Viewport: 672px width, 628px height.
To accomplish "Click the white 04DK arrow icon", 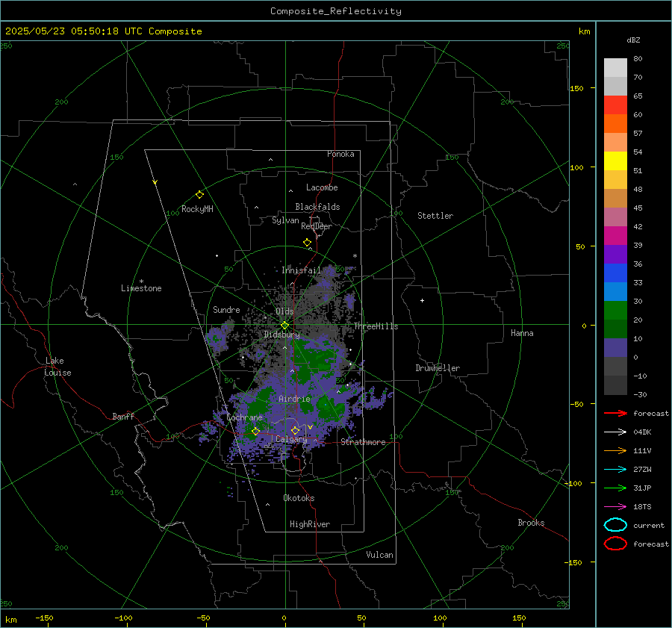I will point(615,432).
